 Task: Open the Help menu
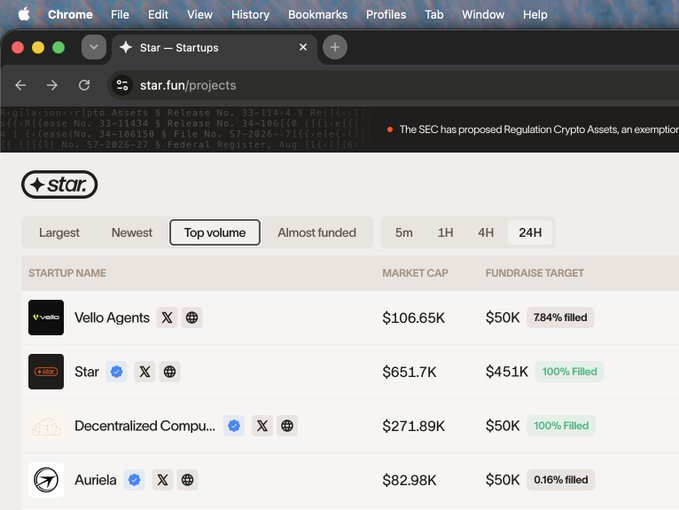(x=535, y=15)
